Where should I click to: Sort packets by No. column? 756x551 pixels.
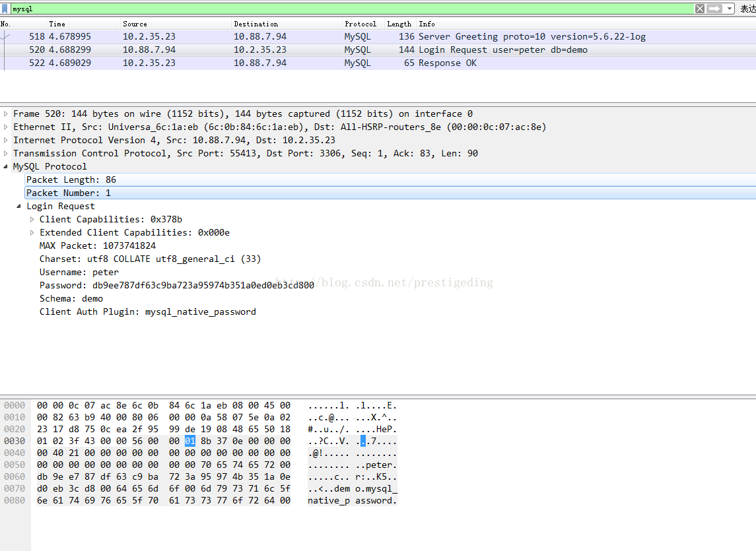point(22,24)
